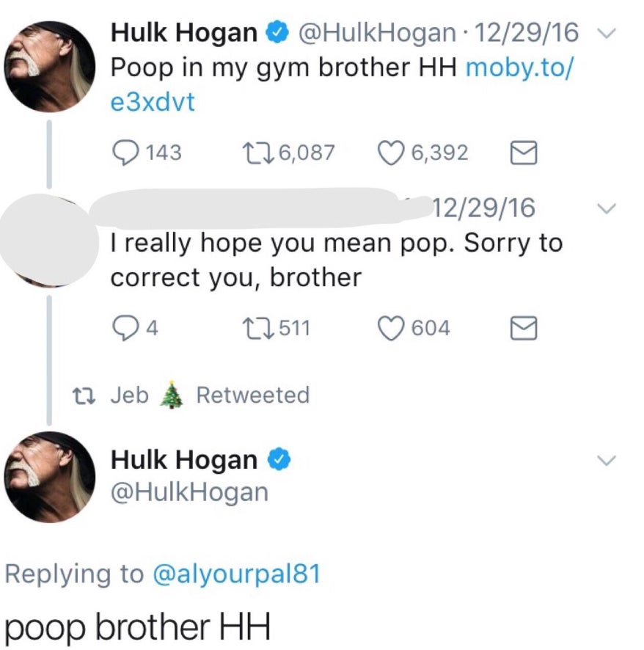
Task: Click the 'poop brother HH' tweet text
Action: click(137, 627)
